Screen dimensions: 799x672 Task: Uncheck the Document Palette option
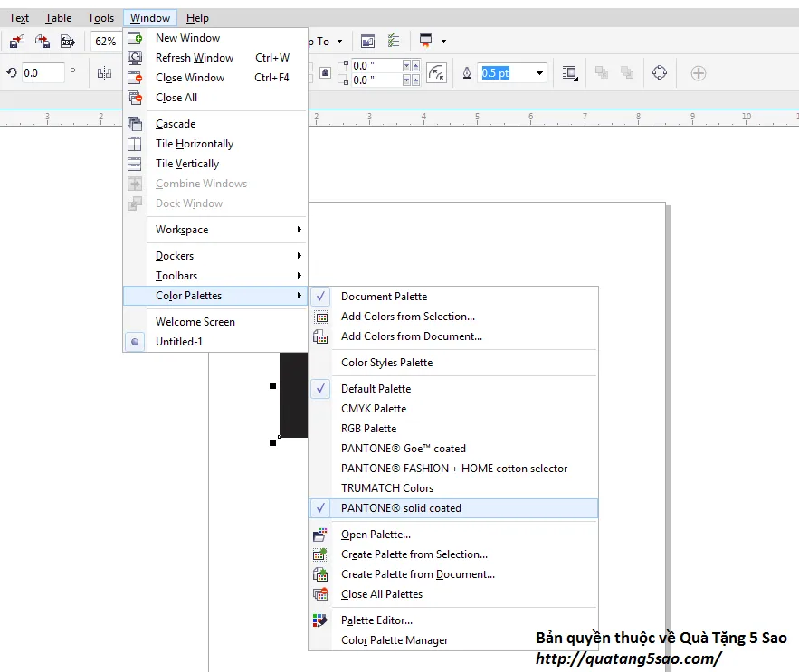(320, 297)
